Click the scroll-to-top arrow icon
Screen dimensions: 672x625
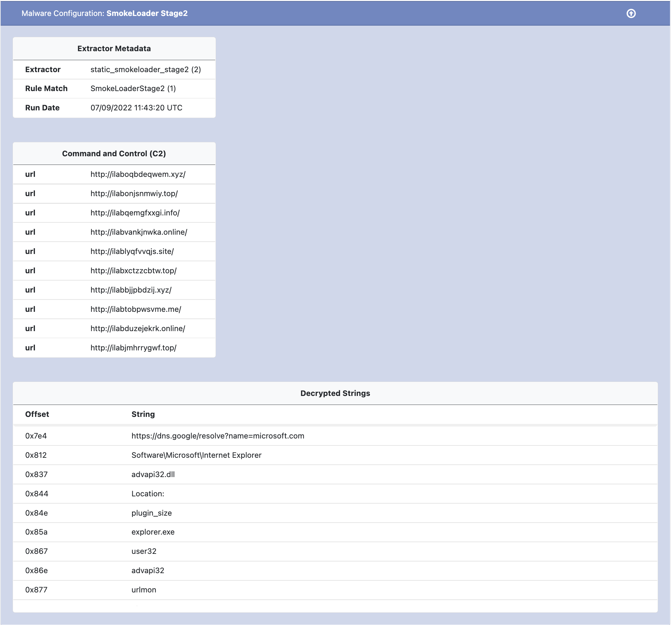[631, 14]
